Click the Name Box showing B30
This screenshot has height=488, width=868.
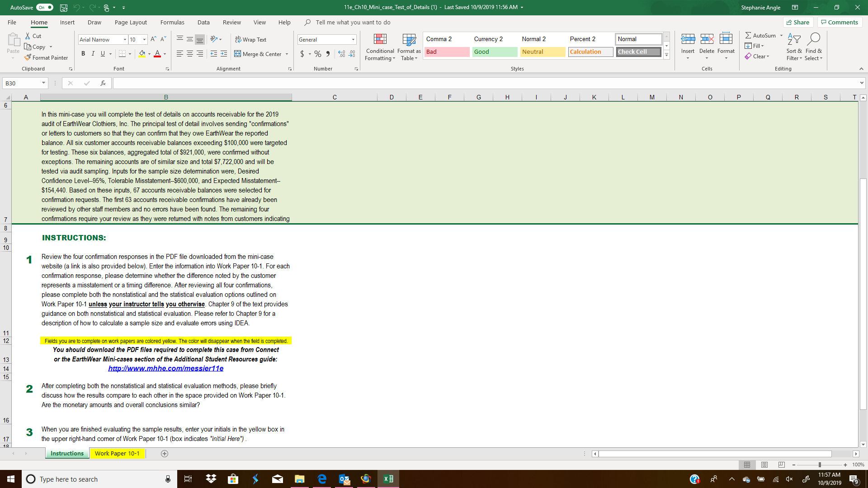point(22,83)
